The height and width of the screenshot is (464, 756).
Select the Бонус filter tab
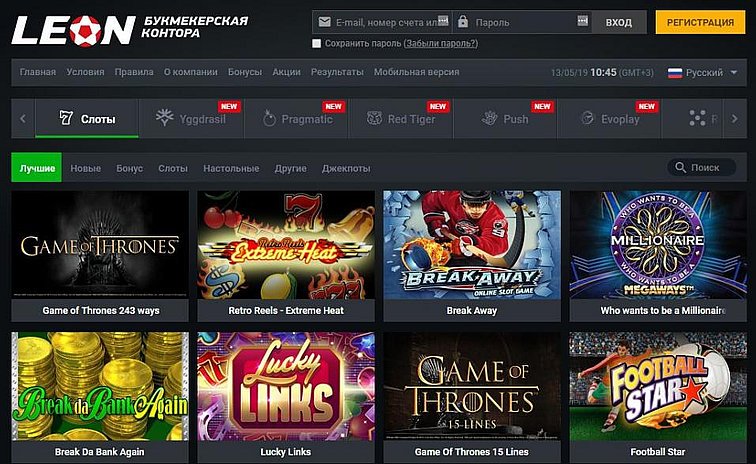(129, 168)
